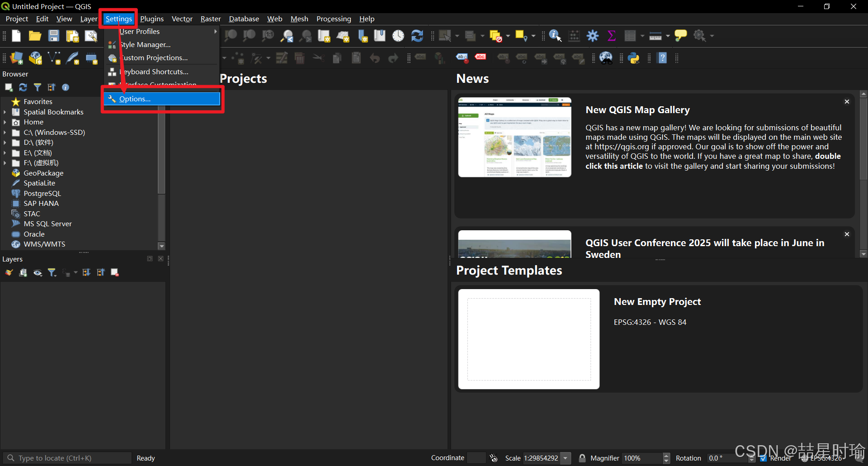Screen dimensions: 868x466
Task: Click the New 3D Map View icon
Action: click(x=343, y=36)
